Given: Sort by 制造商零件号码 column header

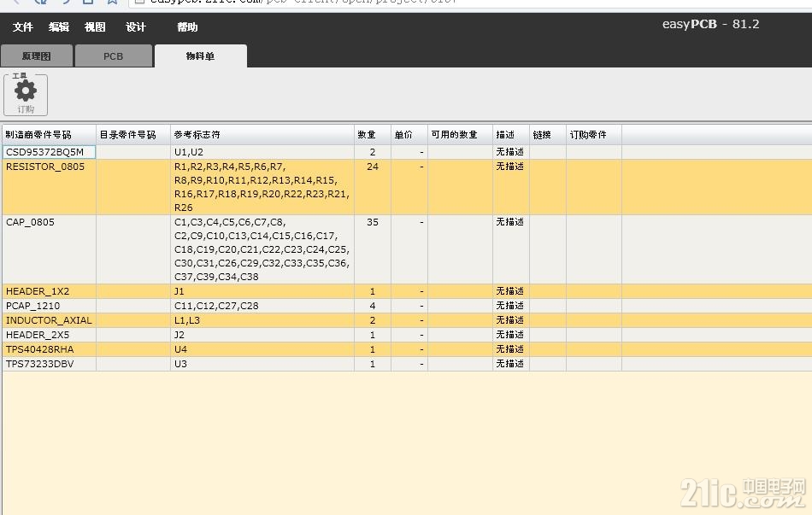Looking at the screenshot, I should [50, 135].
